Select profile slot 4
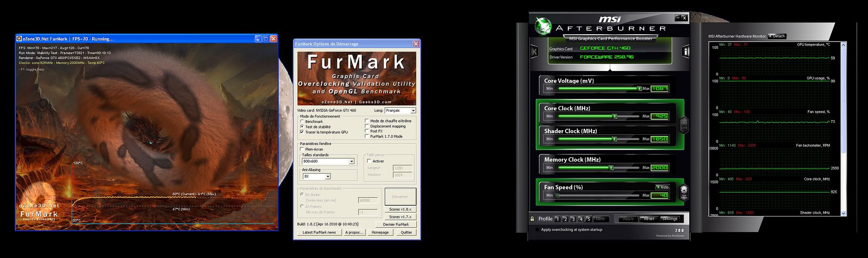This screenshot has width=868, height=258. (x=580, y=219)
